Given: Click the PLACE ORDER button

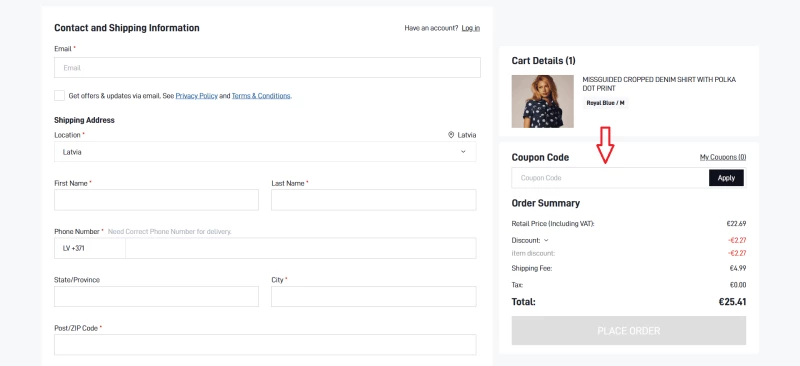Looking at the screenshot, I should pos(629,330).
